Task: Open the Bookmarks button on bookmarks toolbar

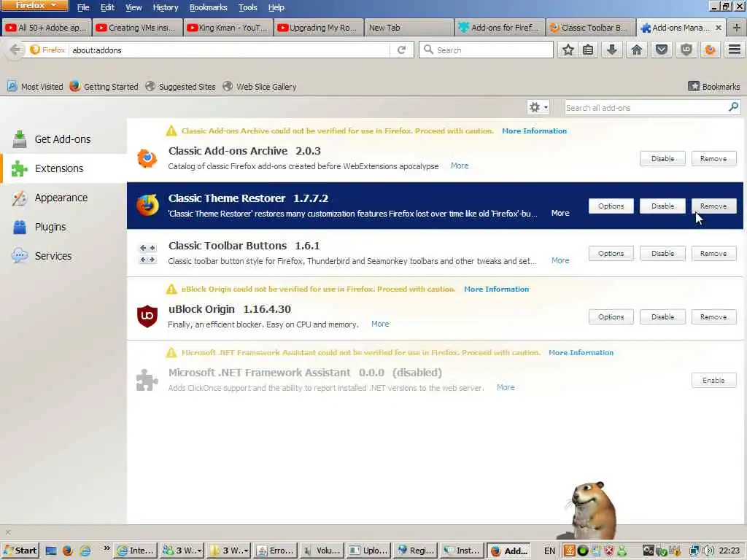Action: [714, 86]
